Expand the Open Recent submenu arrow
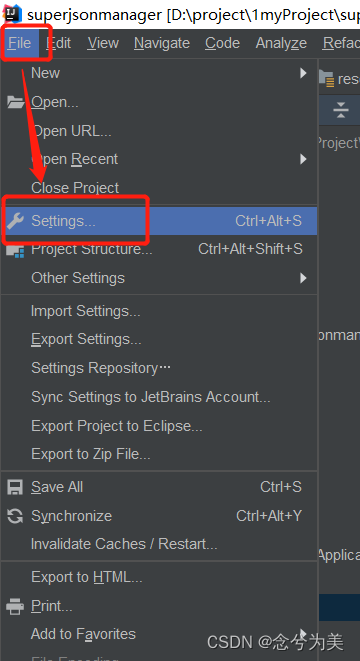The height and width of the screenshot is (661, 360). click(303, 159)
